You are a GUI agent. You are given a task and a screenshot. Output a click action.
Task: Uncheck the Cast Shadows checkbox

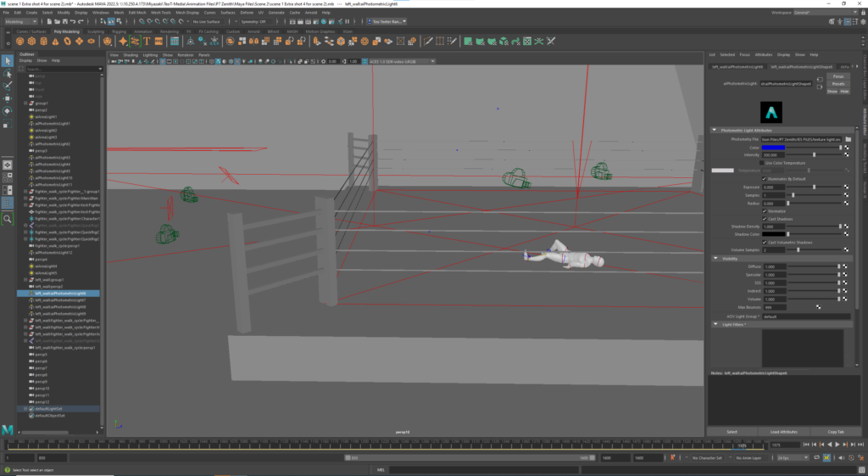tap(765, 219)
